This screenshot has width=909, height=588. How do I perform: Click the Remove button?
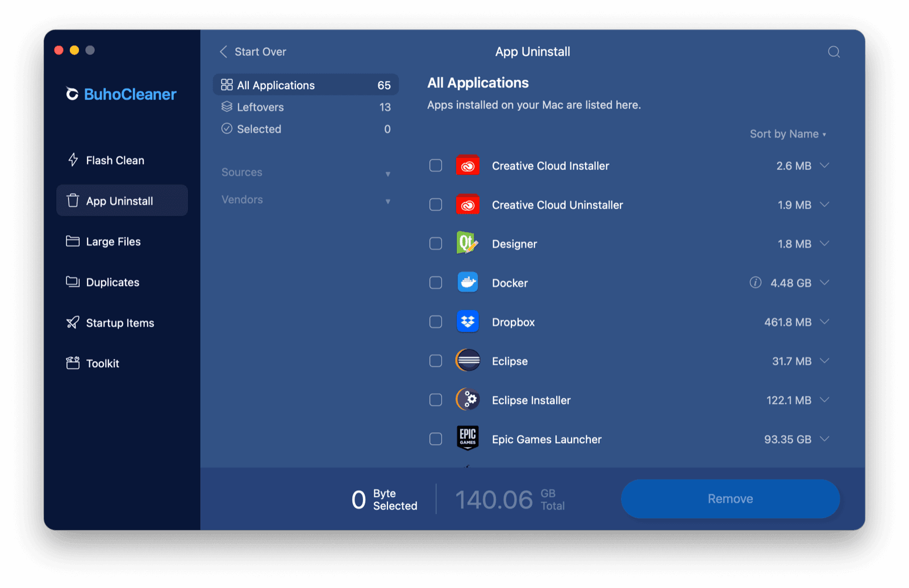730,499
